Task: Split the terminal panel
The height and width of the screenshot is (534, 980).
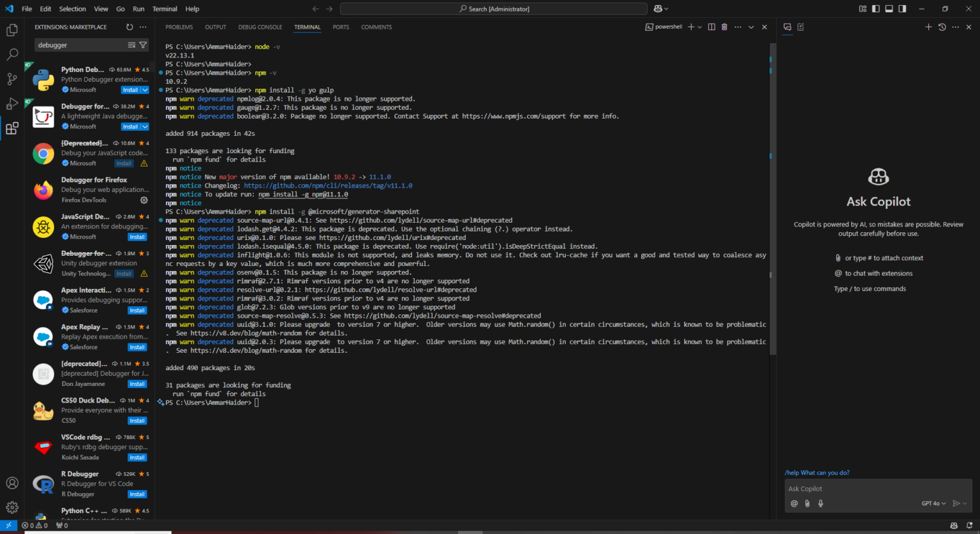Action: 711,27
